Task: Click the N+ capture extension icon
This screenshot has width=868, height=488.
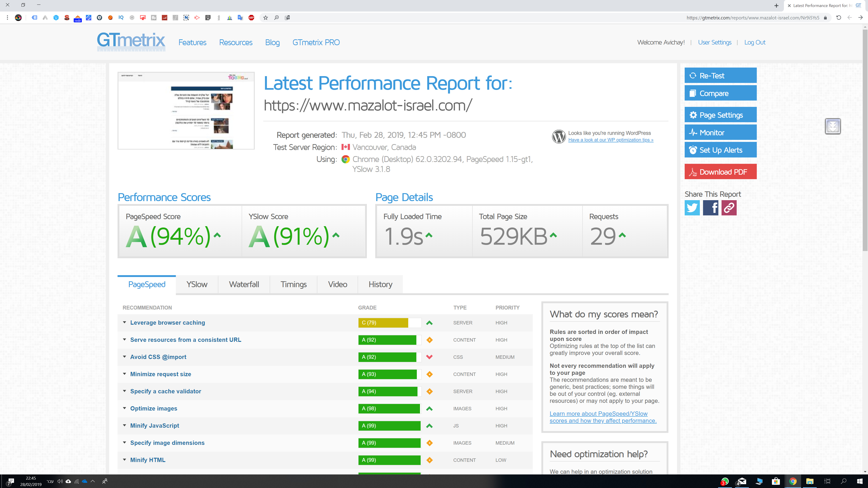Action: (x=186, y=18)
